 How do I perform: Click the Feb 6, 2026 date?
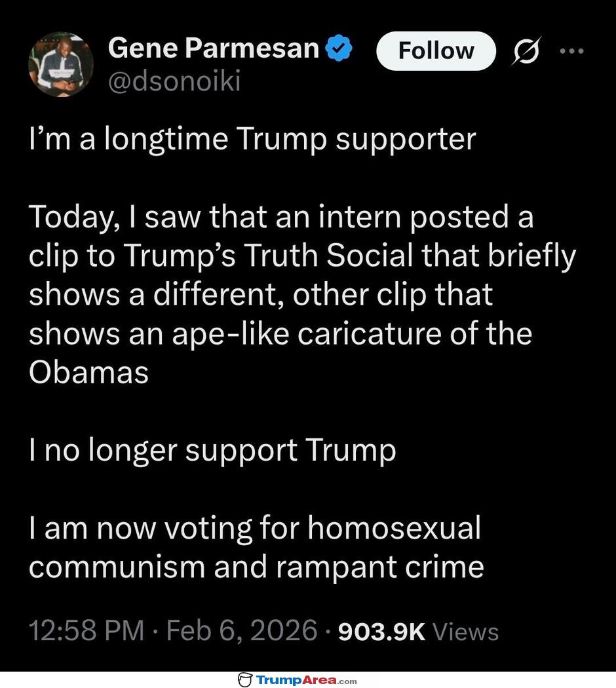tap(242, 631)
